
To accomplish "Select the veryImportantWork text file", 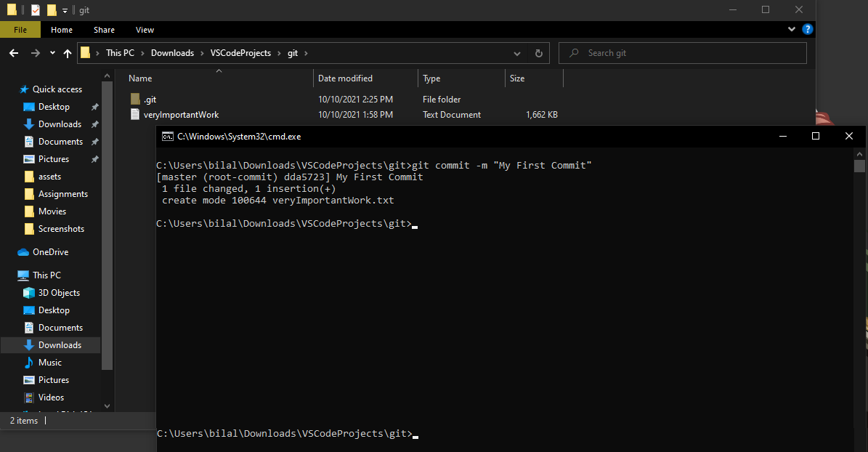I will (181, 115).
